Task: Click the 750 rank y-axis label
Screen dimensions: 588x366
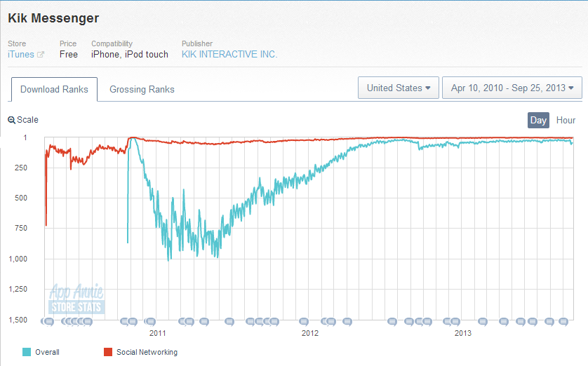Action: click(21, 228)
